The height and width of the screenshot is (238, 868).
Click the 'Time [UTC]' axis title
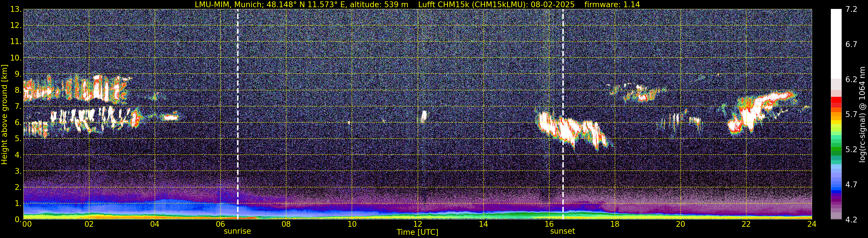pyautogui.click(x=417, y=232)
